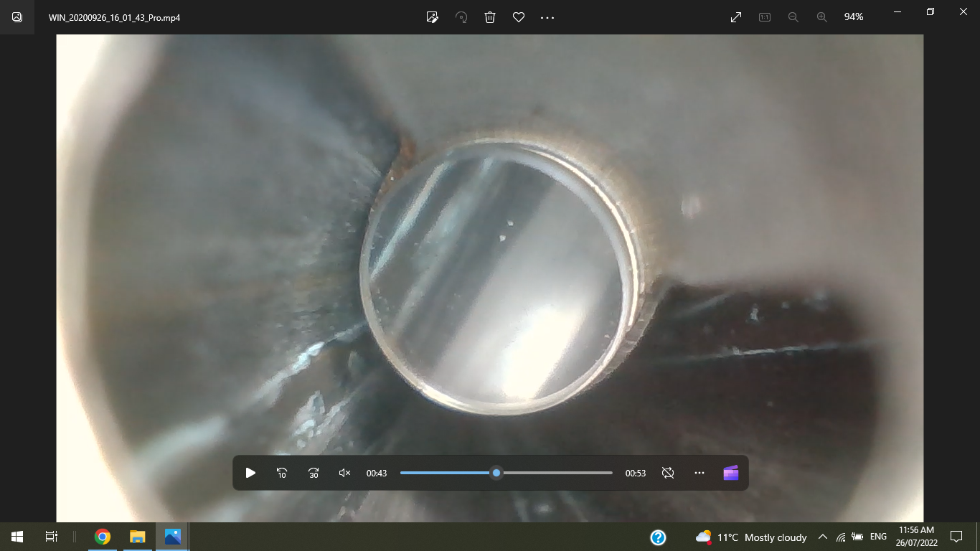Image resolution: width=980 pixels, height=551 pixels.
Task: Open Edit & Create menu
Action: [x=432, y=17]
